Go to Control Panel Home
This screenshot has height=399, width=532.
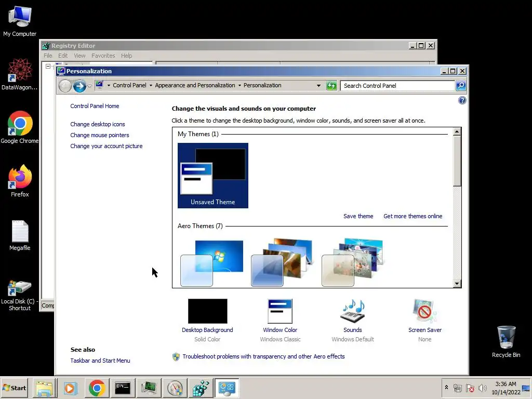pyautogui.click(x=95, y=106)
